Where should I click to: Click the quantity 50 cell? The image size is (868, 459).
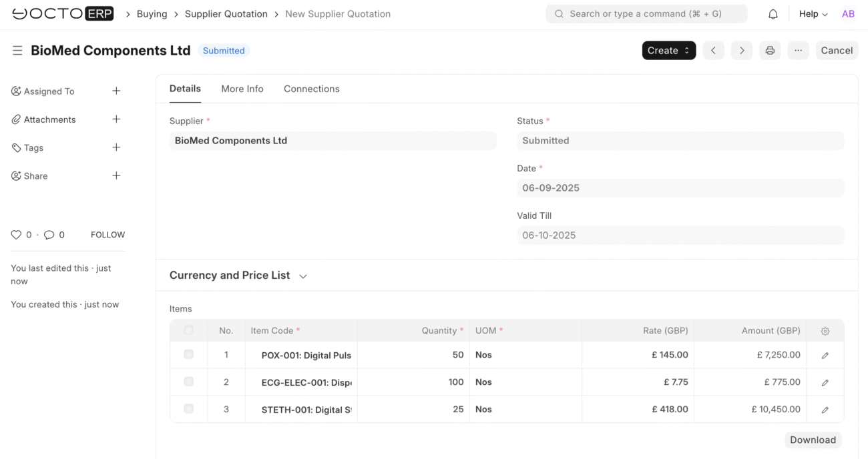(413, 356)
